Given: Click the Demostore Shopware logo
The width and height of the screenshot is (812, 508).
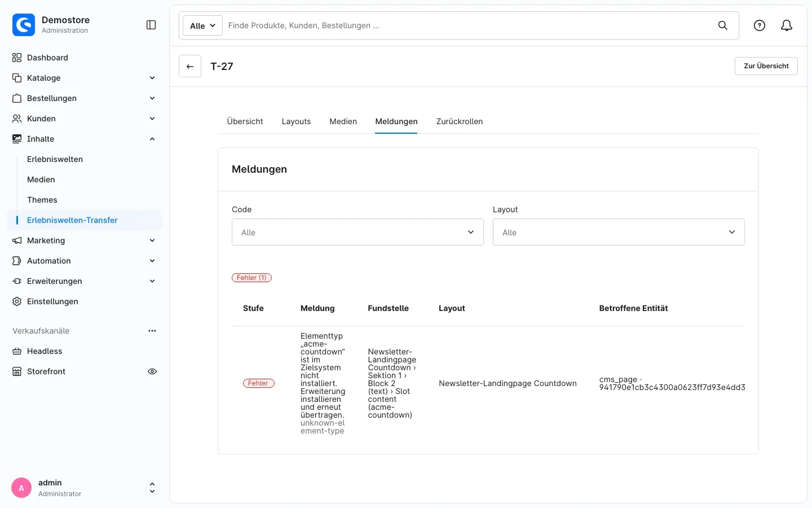Looking at the screenshot, I should coord(24,25).
